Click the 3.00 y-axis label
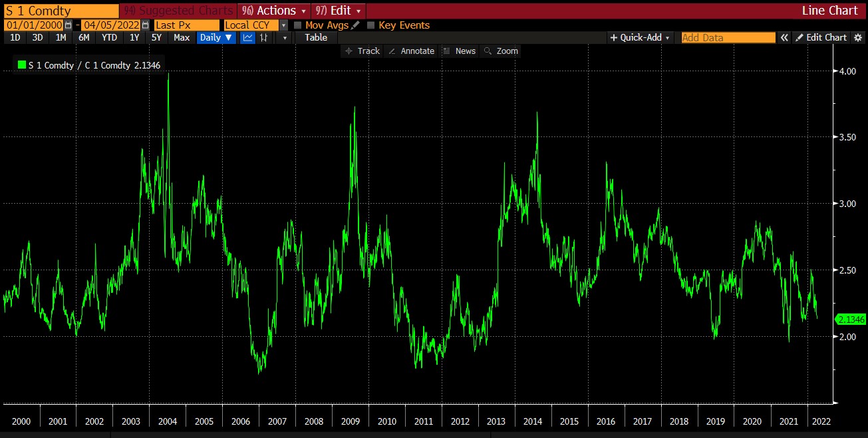The height and width of the screenshot is (438, 868). 848,203
